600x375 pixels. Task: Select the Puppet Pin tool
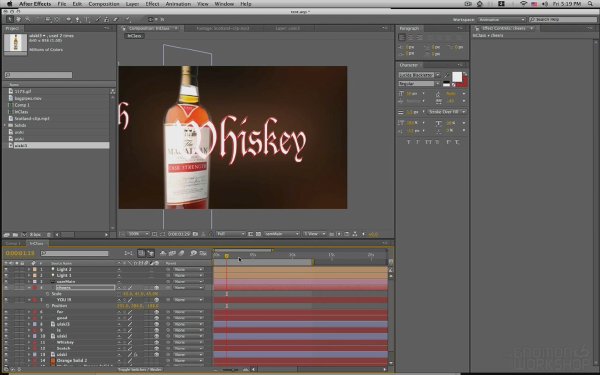128,19
